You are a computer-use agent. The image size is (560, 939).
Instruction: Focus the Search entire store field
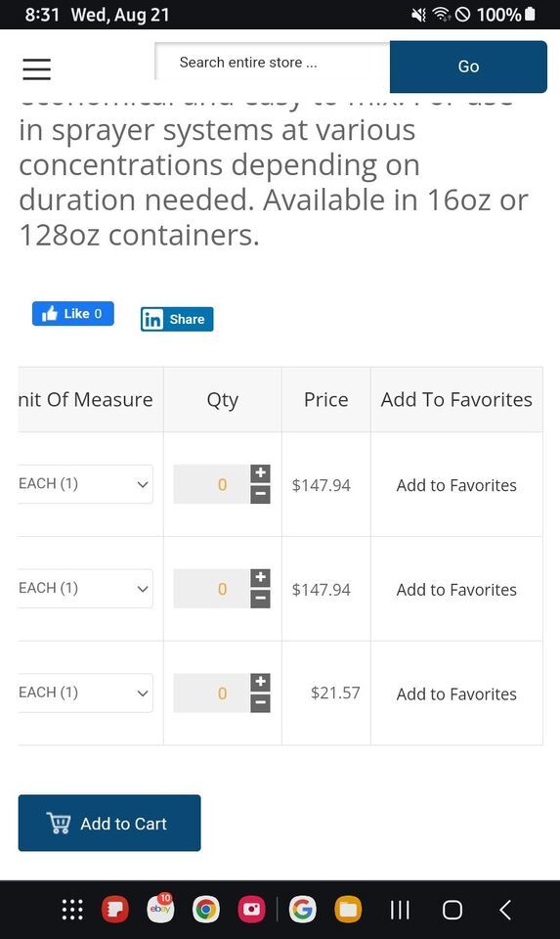point(273,62)
